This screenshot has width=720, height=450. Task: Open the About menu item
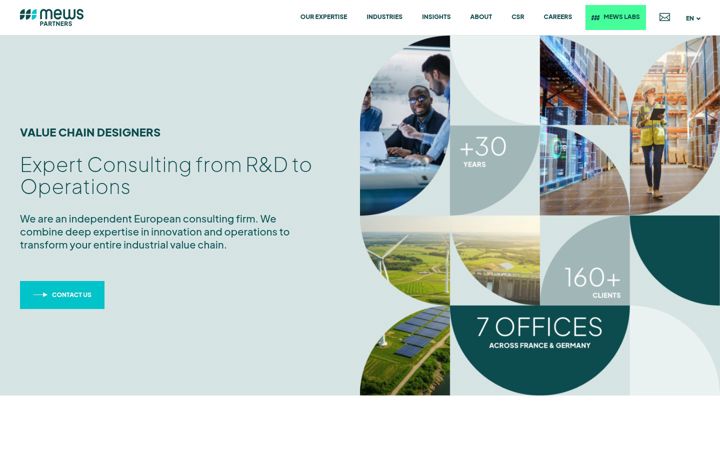pyautogui.click(x=481, y=17)
